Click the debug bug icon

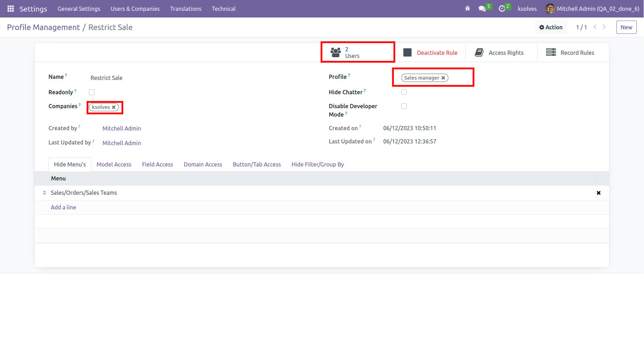[468, 9]
